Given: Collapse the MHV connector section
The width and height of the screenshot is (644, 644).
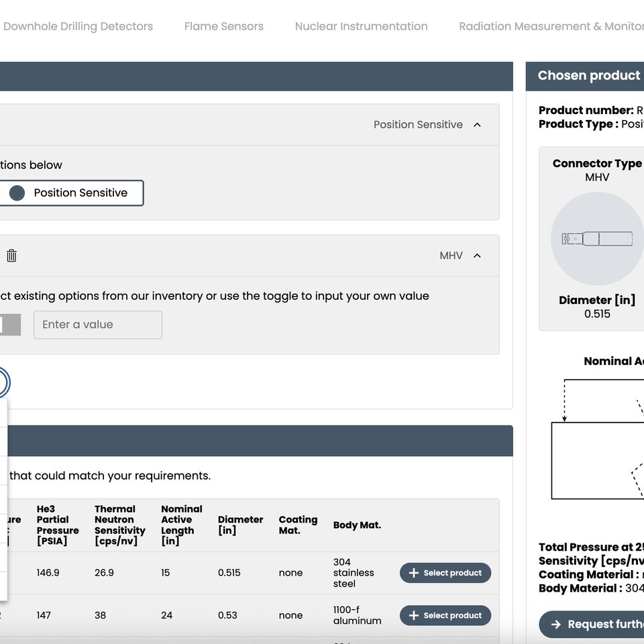Looking at the screenshot, I should pos(476,256).
